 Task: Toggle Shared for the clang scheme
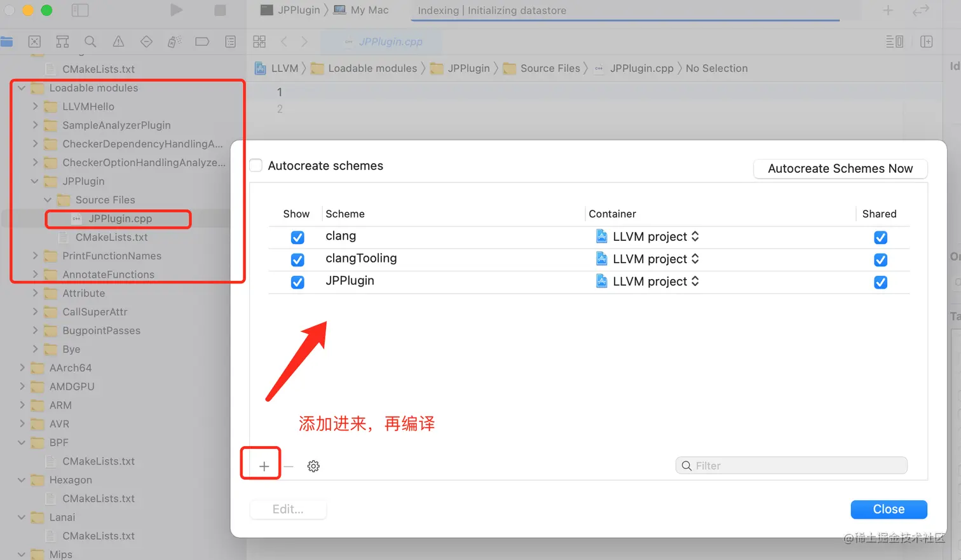coord(880,237)
